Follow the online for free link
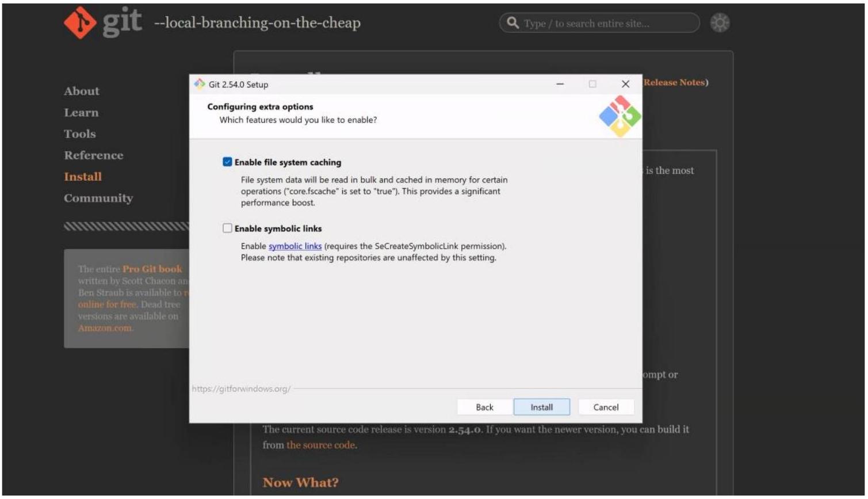The width and height of the screenshot is (868, 499). [x=108, y=304]
